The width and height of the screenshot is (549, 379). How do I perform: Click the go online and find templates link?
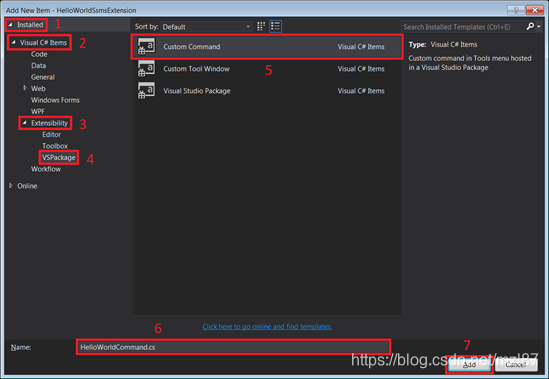click(267, 326)
